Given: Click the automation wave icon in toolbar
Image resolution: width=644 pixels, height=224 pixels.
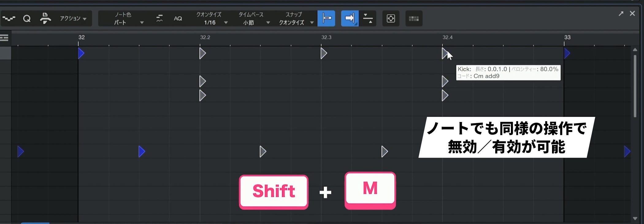Looking at the screenshot, I should [x=9, y=18].
